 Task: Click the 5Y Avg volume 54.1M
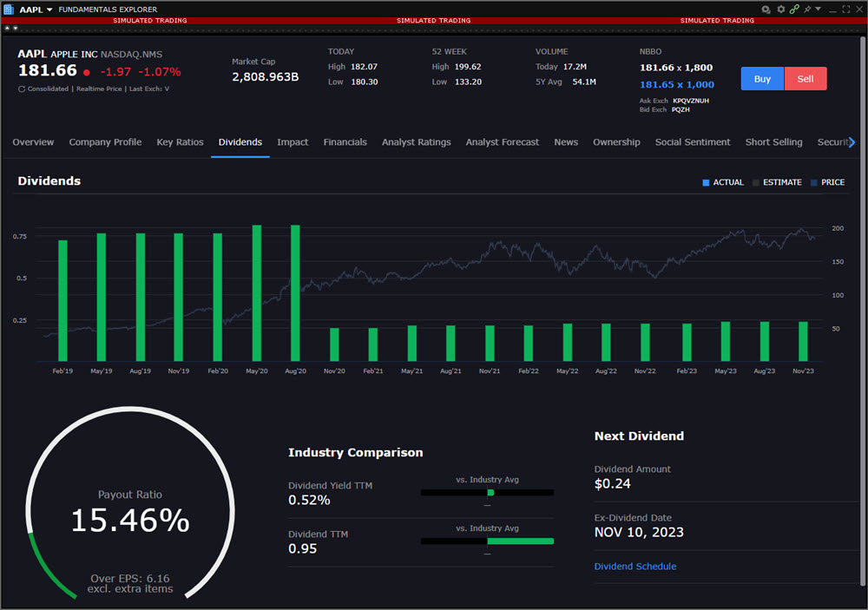pos(584,82)
